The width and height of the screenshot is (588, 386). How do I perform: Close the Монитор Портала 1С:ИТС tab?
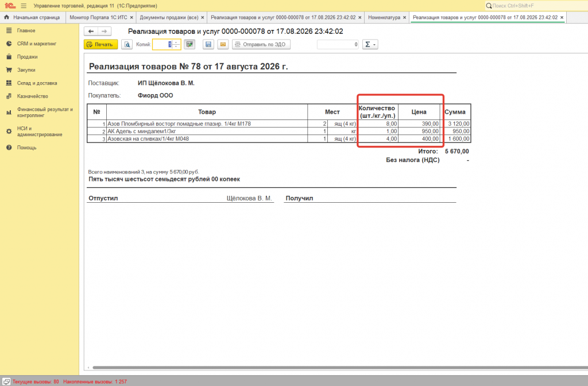pos(131,17)
